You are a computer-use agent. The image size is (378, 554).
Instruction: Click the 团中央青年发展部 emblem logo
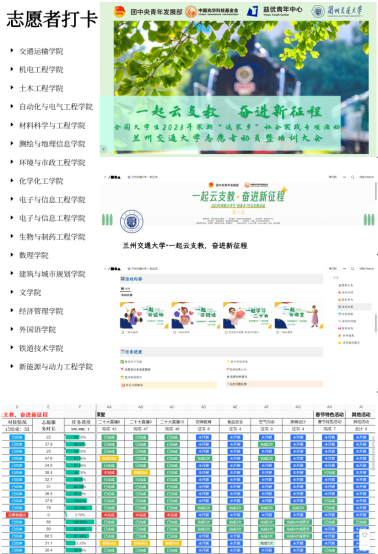point(119,12)
